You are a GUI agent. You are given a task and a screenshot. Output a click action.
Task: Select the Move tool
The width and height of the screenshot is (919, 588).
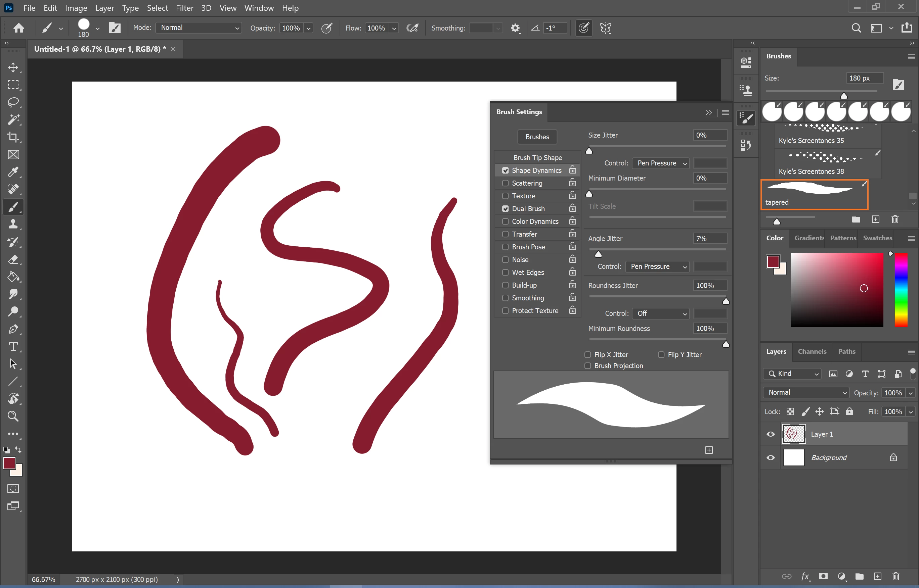click(x=13, y=67)
